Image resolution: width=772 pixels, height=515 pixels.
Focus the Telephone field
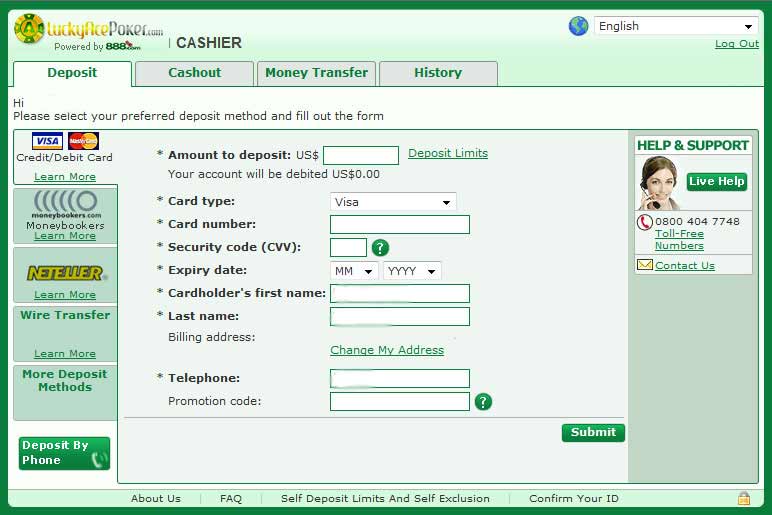(400, 379)
